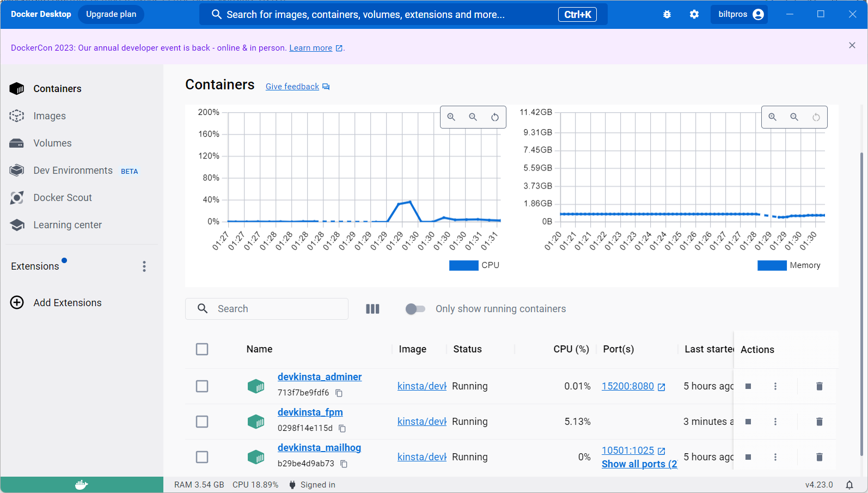Open more actions for devkinsta_fpm
Image resolution: width=868 pixels, height=493 pixels.
pyautogui.click(x=775, y=422)
